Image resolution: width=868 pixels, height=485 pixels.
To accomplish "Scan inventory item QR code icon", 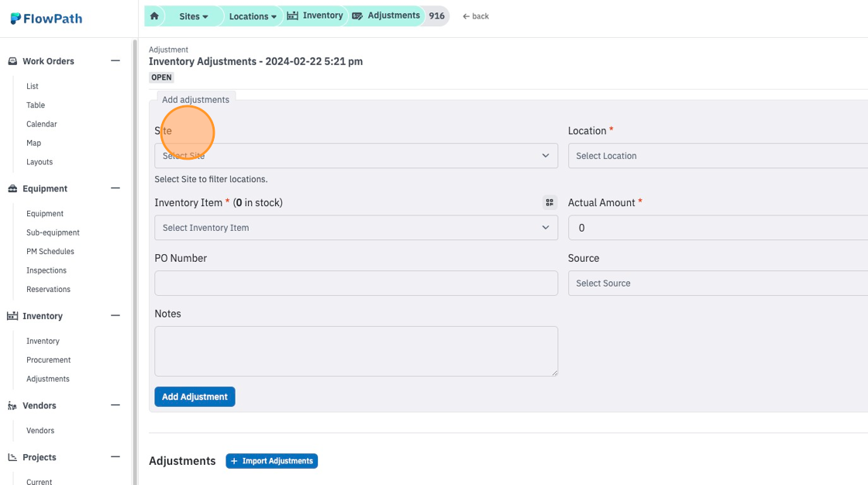I will point(549,203).
